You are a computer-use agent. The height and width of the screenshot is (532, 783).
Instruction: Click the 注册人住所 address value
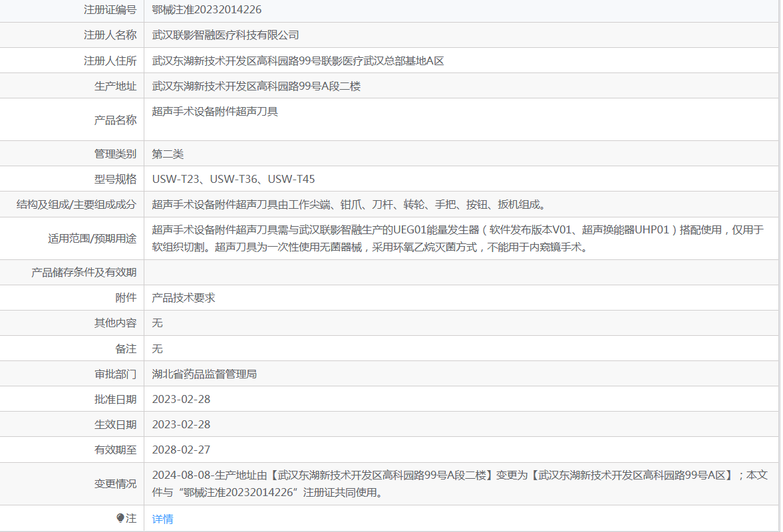pos(298,61)
